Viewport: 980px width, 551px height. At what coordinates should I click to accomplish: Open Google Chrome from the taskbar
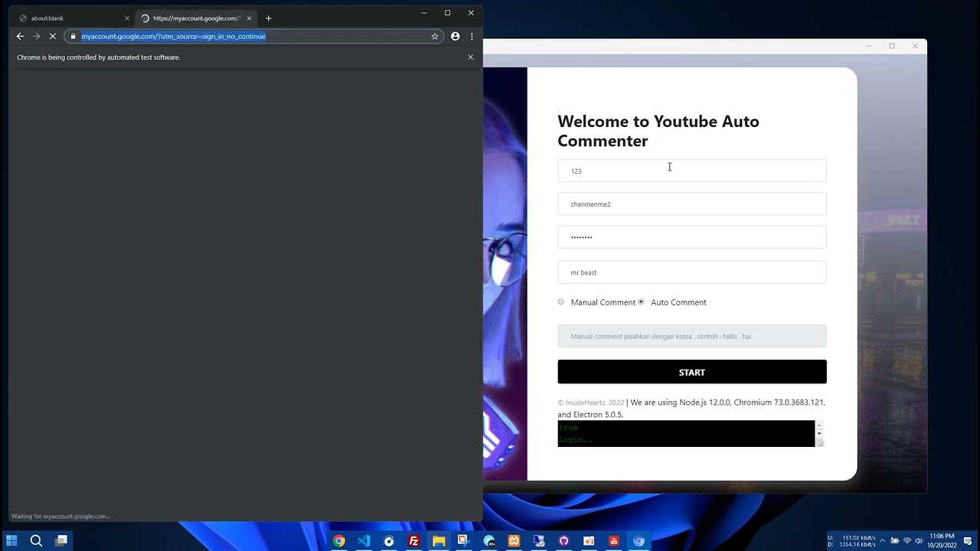click(x=339, y=541)
